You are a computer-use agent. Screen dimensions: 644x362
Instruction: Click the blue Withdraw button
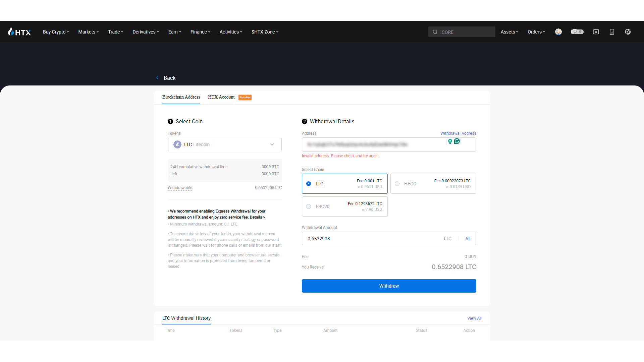tap(389, 286)
